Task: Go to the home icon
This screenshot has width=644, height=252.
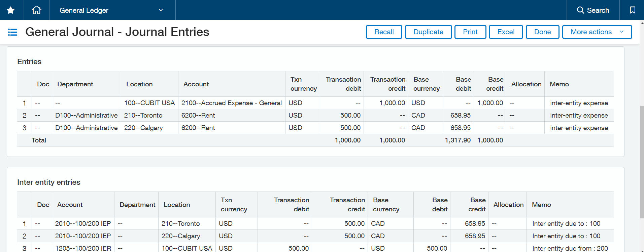Action: [x=36, y=10]
